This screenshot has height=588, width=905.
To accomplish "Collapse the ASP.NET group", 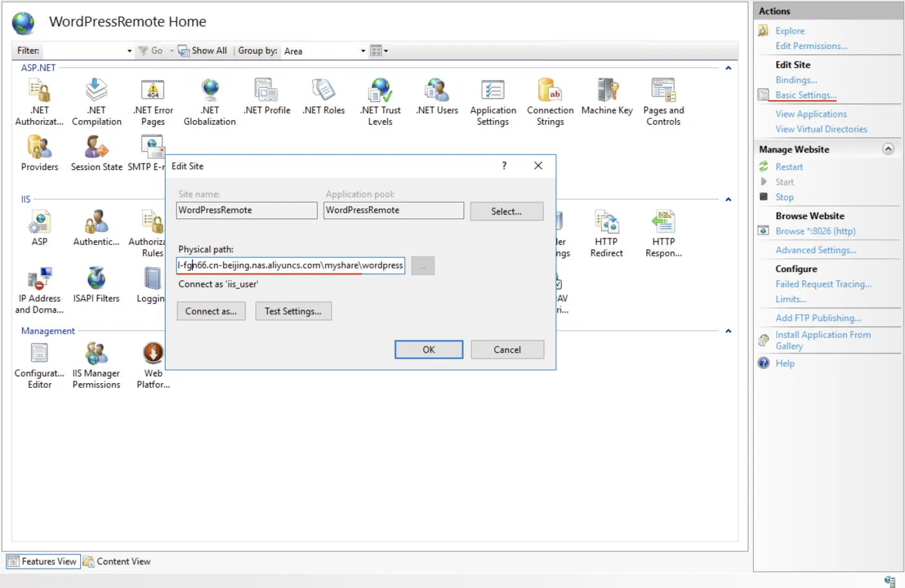I will coord(729,68).
